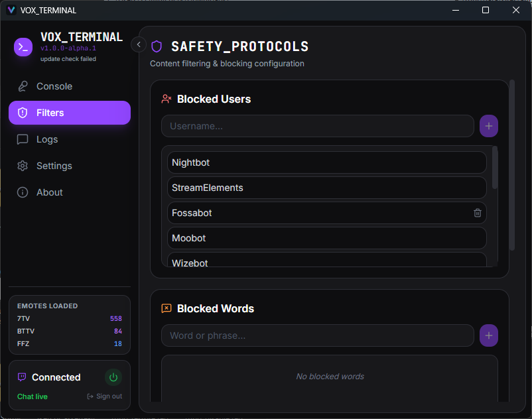The height and width of the screenshot is (419, 532).
Task: Select the Filters menu item
Action: 70,113
